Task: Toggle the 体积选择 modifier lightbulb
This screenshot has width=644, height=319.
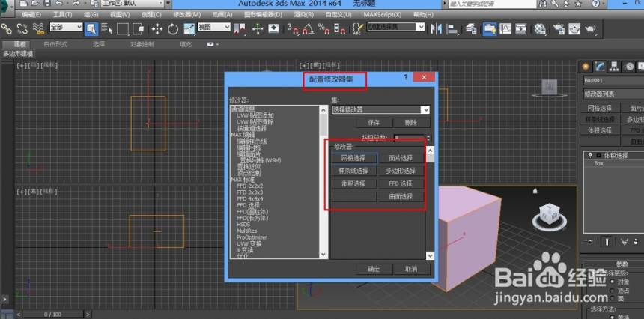Action: coord(591,156)
